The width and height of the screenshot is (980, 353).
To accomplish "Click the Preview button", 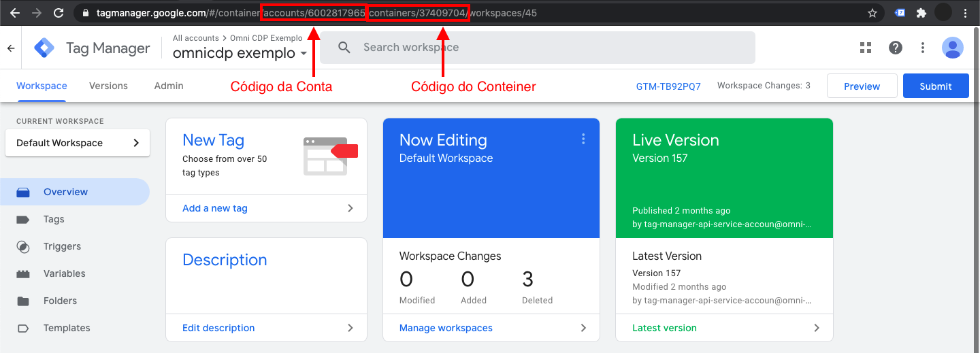I will 862,86.
